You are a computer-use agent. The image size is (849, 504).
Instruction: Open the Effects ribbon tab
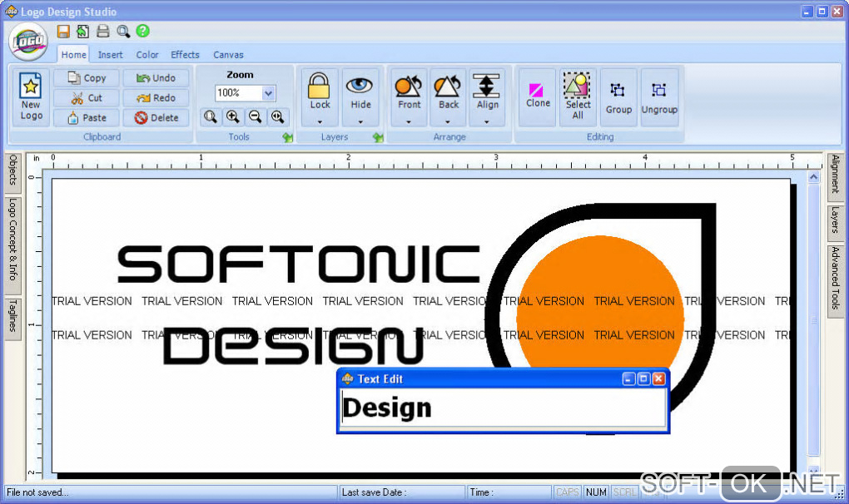pos(185,55)
